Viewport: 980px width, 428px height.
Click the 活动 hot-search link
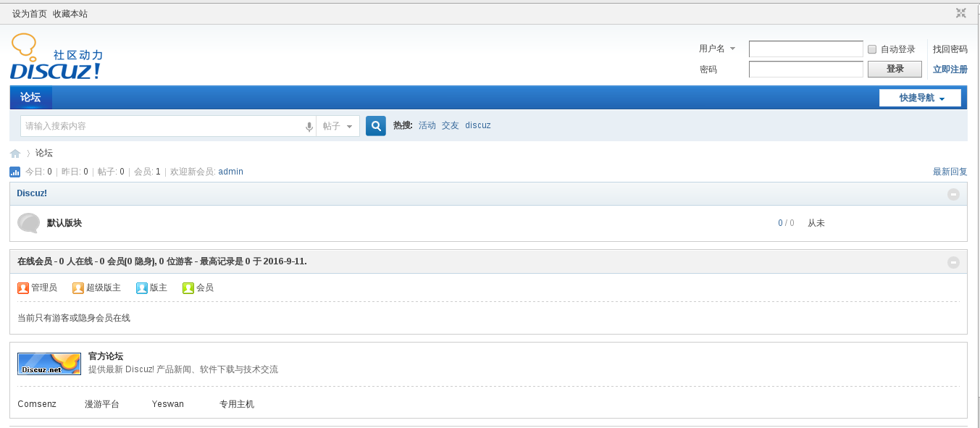[x=427, y=125]
